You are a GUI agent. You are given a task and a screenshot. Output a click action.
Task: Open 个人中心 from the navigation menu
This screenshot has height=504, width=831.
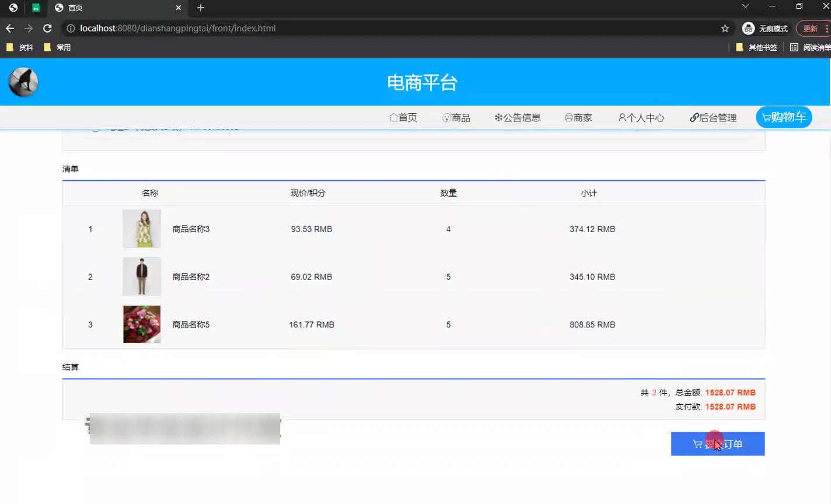(641, 117)
